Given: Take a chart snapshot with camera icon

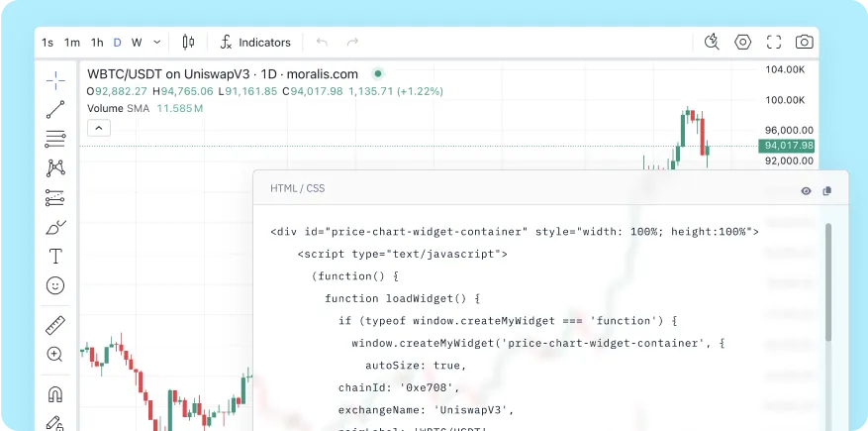Looking at the screenshot, I should [x=805, y=42].
